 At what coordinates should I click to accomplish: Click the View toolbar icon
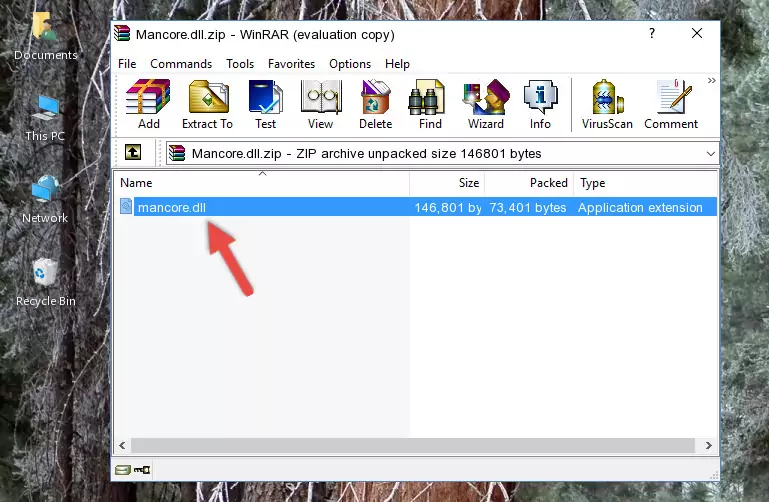coord(321,104)
